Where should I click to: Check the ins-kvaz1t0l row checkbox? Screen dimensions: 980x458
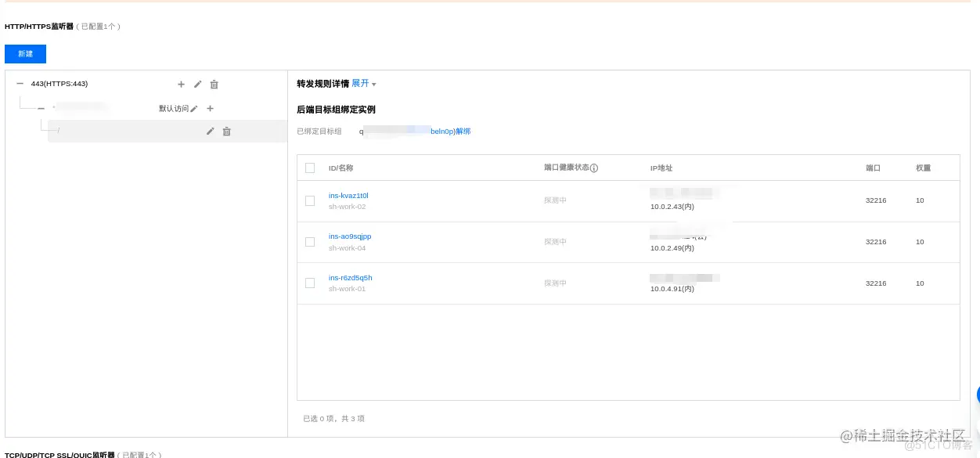point(310,200)
